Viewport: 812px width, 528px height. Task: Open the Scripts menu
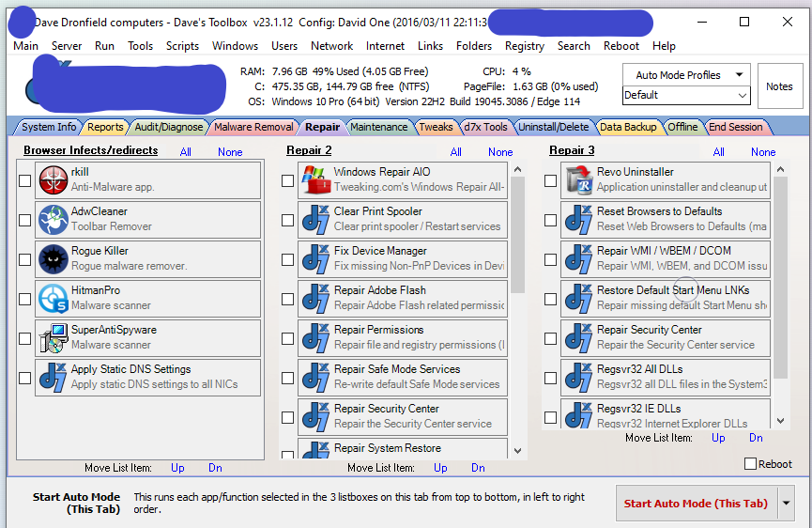tap(182, 46)
